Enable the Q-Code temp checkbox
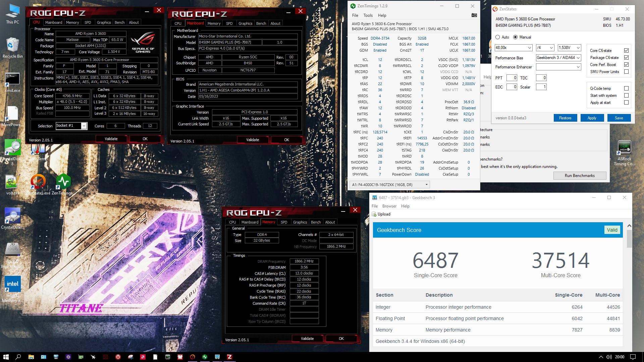Viewport: 644px width, 362px height. 626,88
